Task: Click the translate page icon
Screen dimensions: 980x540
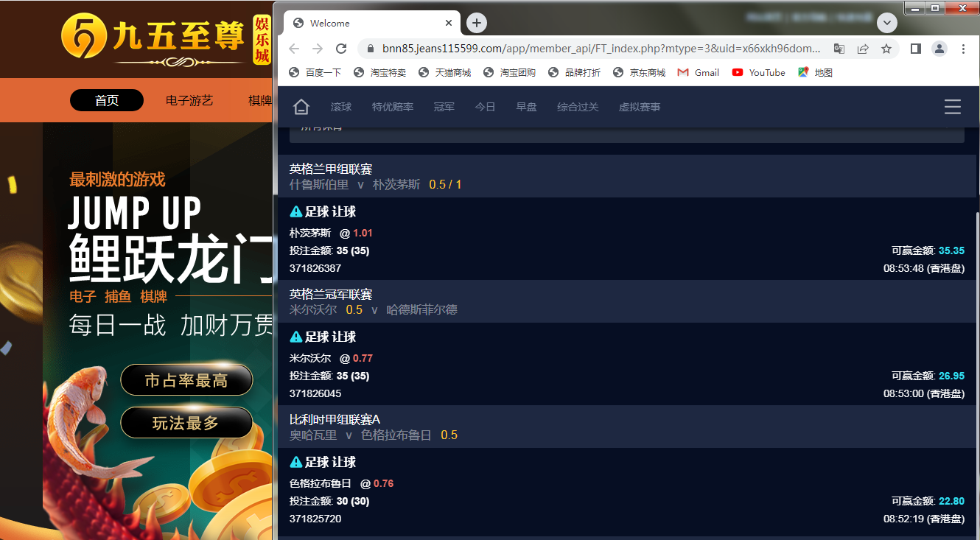Action: coord(839,49)
